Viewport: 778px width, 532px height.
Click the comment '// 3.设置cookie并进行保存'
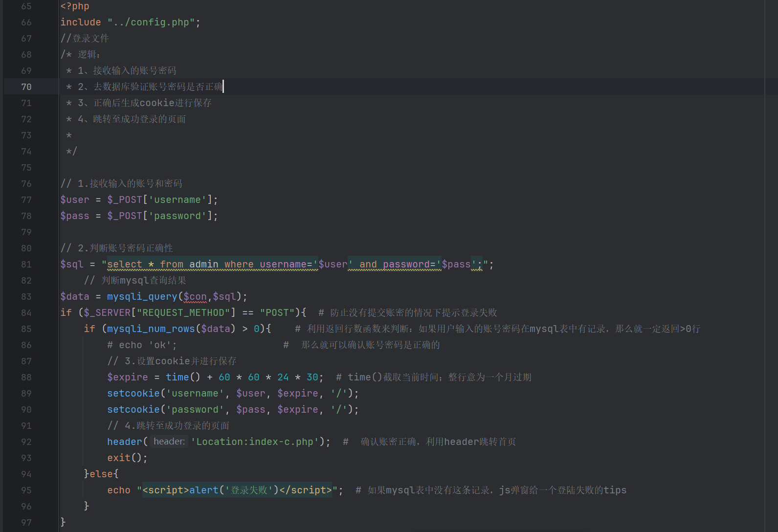point(172,361)
